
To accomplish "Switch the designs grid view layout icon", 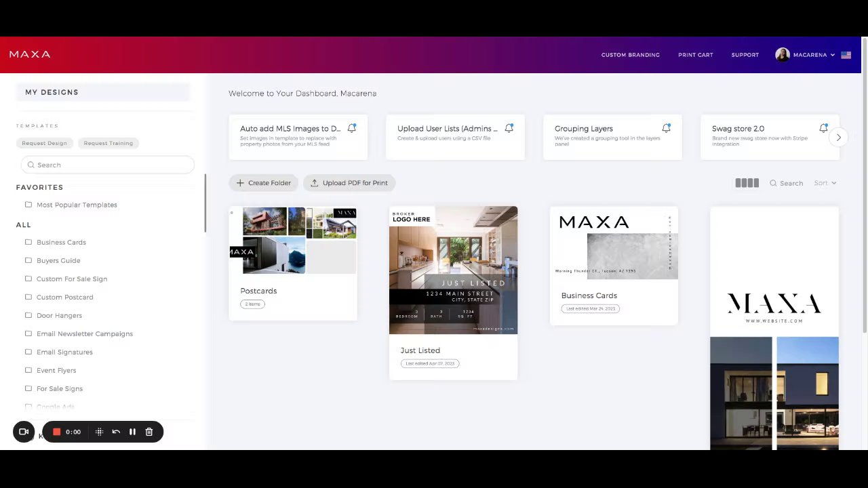I will [747, 183].
